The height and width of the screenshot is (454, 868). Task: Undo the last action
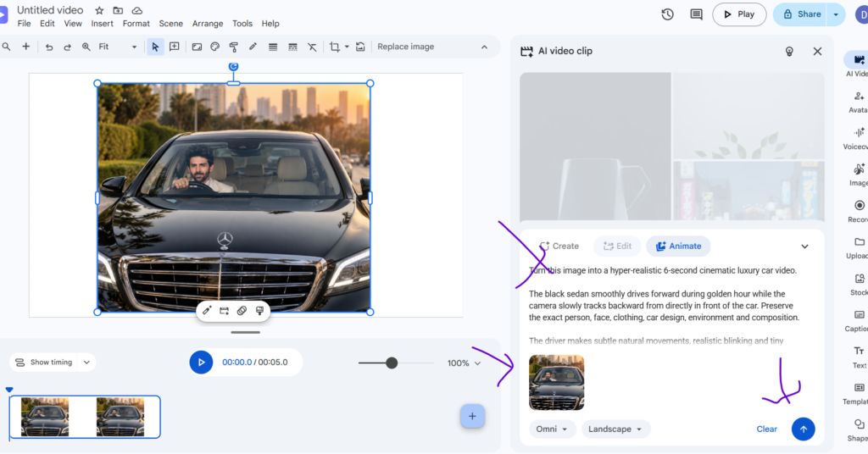pos(49,47)
